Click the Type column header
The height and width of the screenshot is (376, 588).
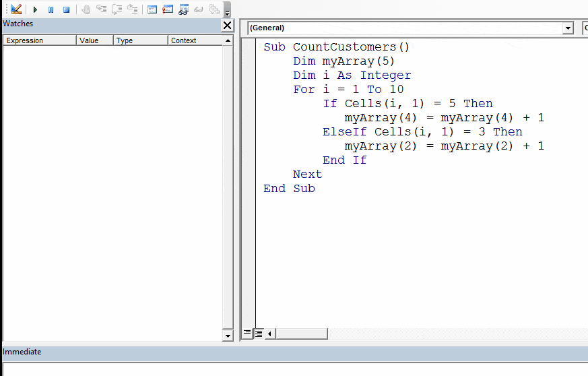(140, 40)
